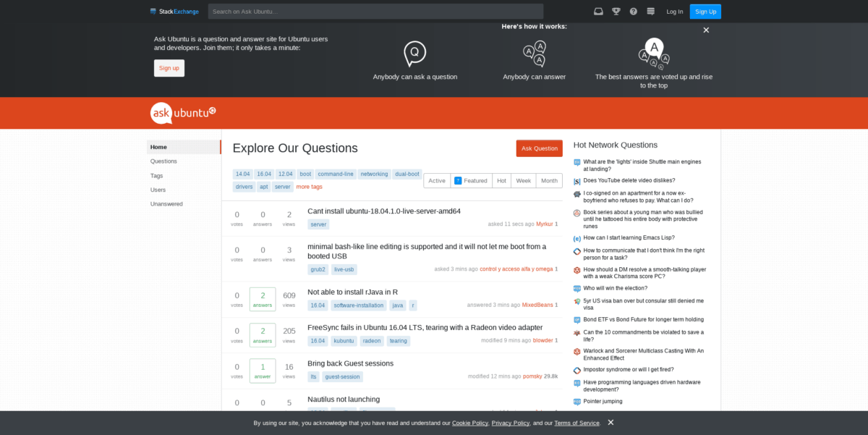
Task: Click site icon beside 'right person for a task'
Action: tap(576, 251)
